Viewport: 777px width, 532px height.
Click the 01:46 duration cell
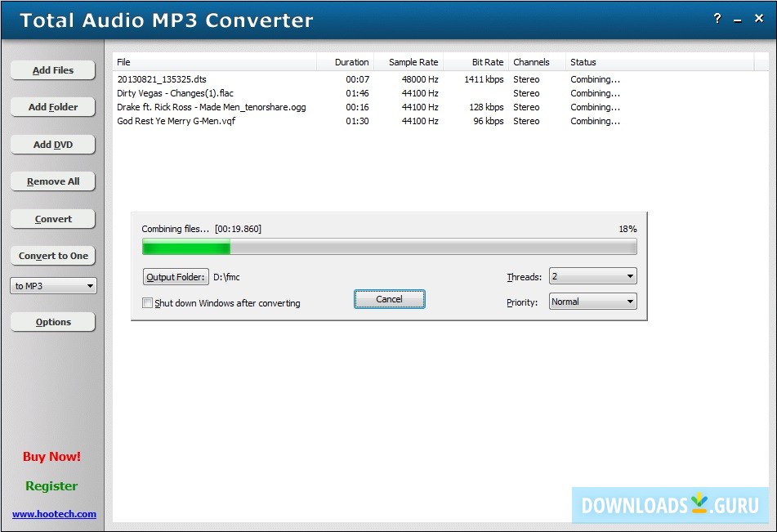[x=357, y=93]
